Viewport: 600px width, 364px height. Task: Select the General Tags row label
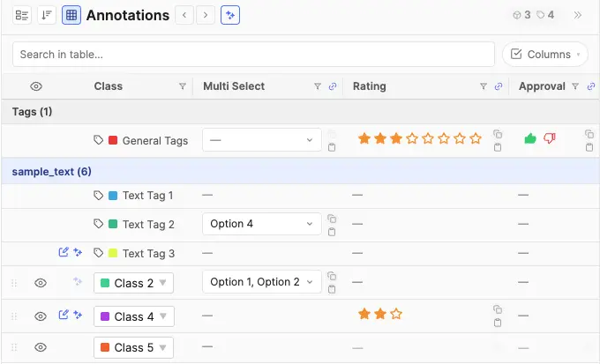click(x=155, y=141)
